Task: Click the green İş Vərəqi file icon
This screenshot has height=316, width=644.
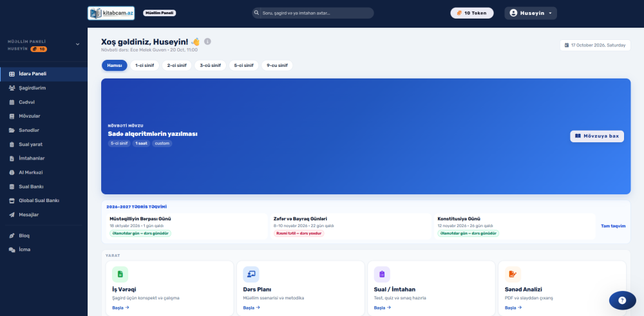Action: (x=120, y=274)
